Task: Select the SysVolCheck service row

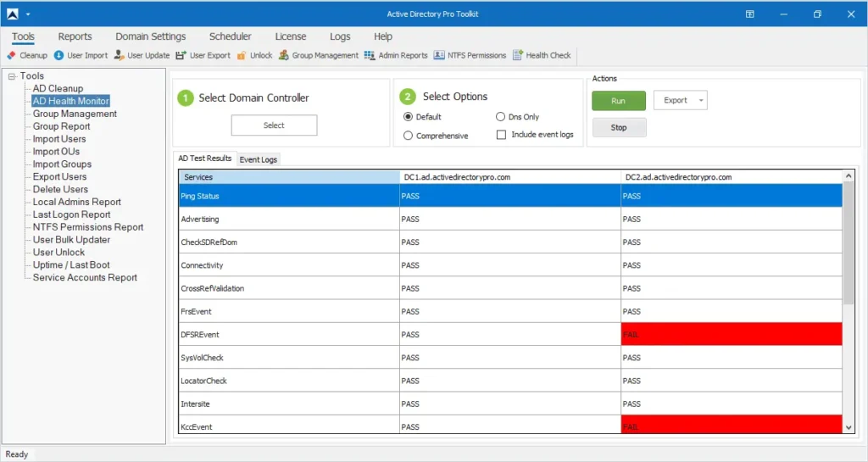Action: click(510, 358)
